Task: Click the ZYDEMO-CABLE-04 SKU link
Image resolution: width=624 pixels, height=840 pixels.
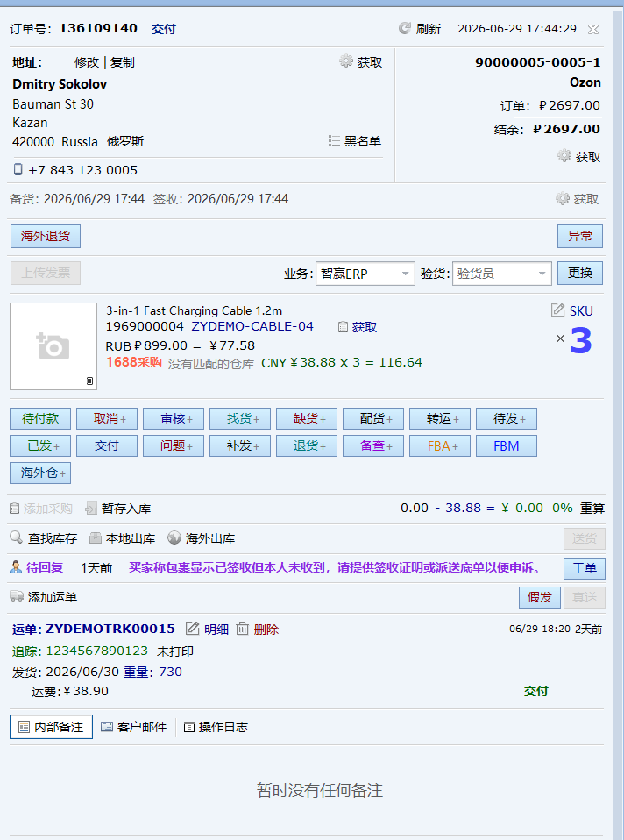Action: click(252, 326)
